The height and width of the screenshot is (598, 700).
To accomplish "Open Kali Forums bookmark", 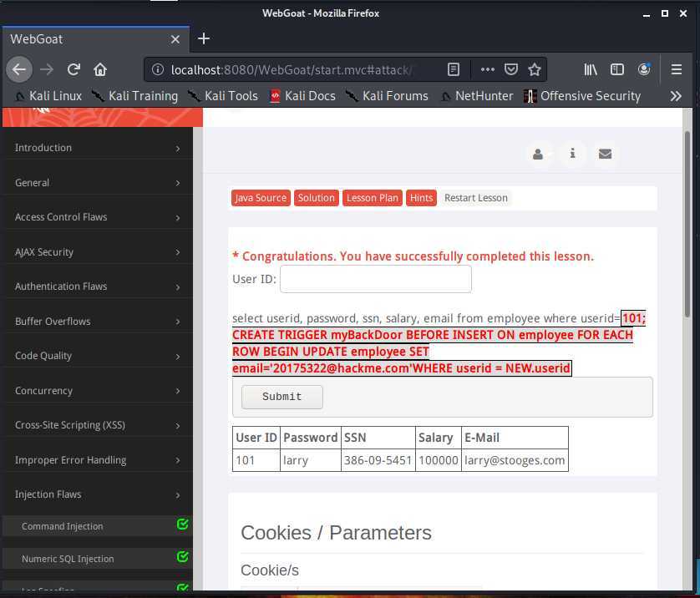I will (x=387, y=96).
